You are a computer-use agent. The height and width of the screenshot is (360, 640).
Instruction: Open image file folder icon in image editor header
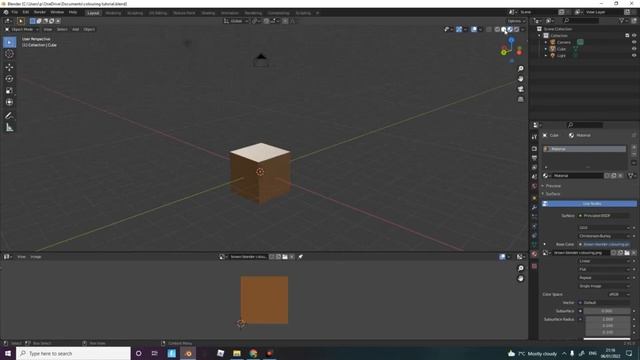tap(285, 257)
